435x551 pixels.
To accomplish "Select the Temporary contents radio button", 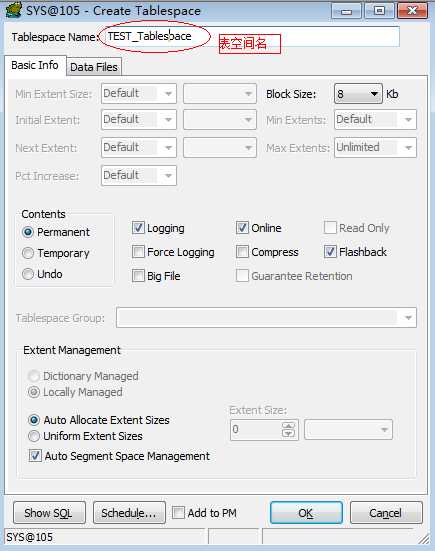I will (28, 253).
